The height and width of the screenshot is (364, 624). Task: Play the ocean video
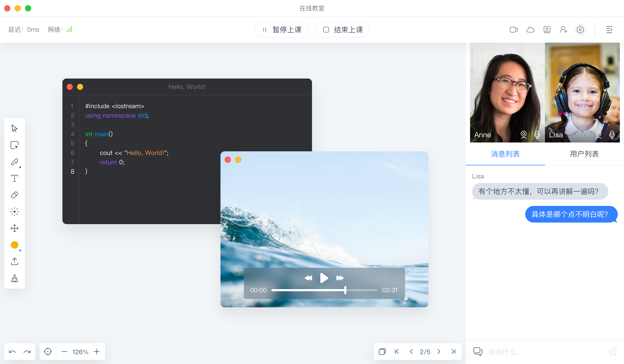point(324,278)
